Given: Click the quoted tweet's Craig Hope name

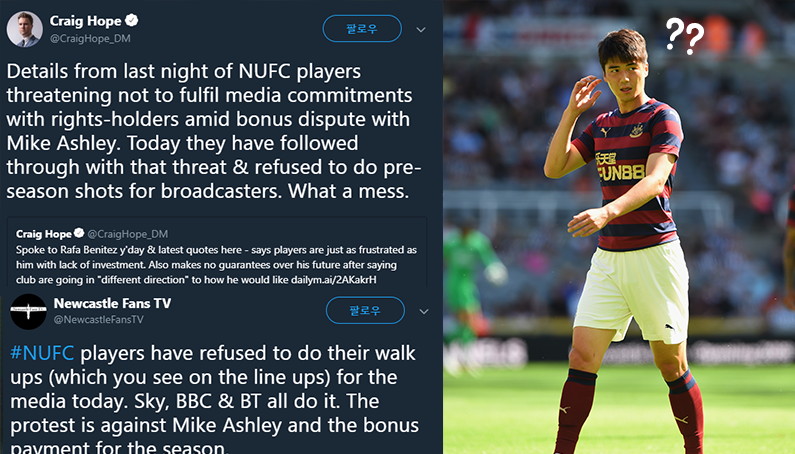Looking at the screenshot, I should tap(44, 234).
